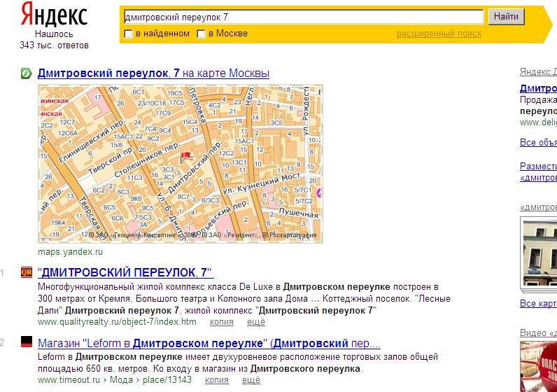Open www.timeout.ru result URL

pyautogui.click(x=114, y=380)
